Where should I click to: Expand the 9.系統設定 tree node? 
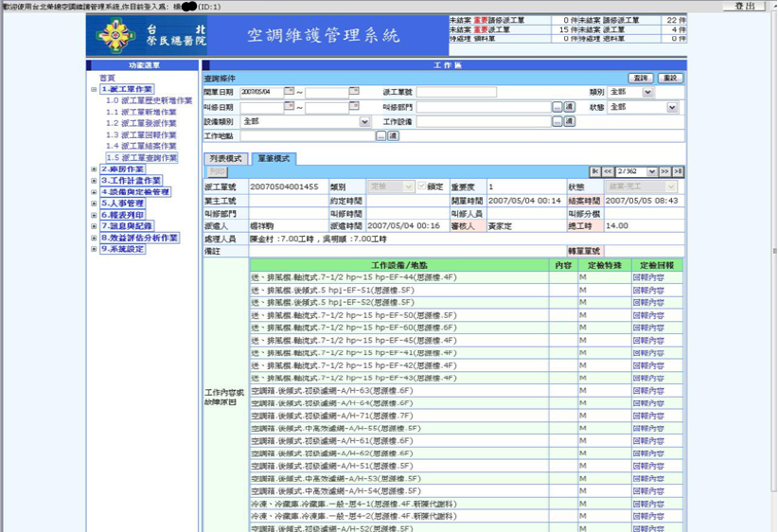(x=94, y=249)
